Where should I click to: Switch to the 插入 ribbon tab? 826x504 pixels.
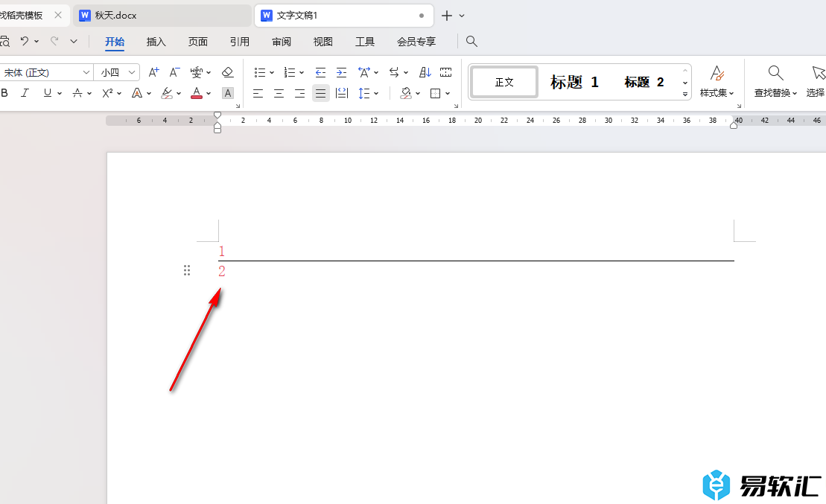[156, 42]
